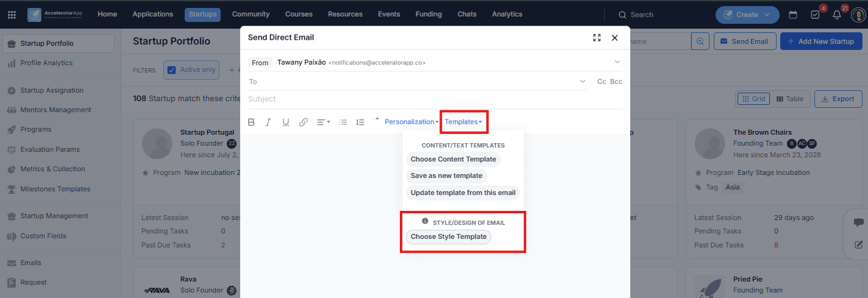Expand the From sender dropdown
This screenshot has height=298, width=868.
click(x=617, y=62)
